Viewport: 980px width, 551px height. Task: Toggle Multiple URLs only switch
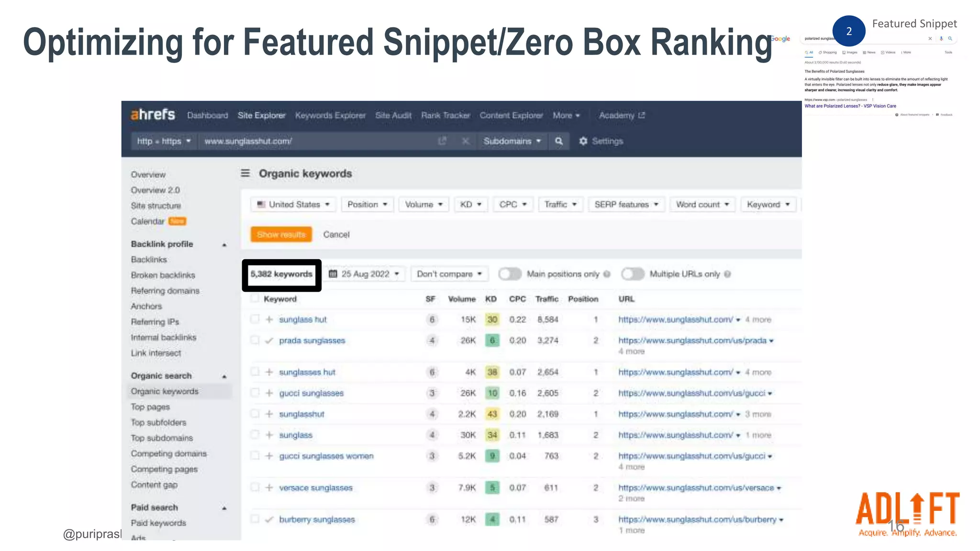click(633, 274)
